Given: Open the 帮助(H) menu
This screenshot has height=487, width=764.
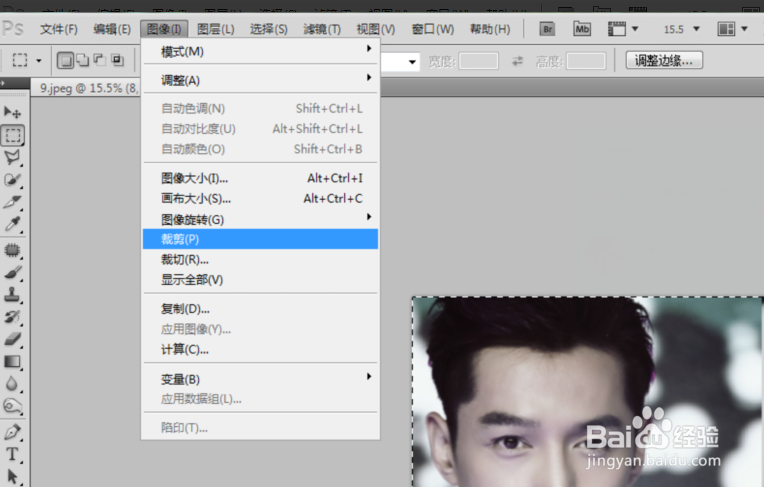Looking at the screenshot, I should click(490, 29).
